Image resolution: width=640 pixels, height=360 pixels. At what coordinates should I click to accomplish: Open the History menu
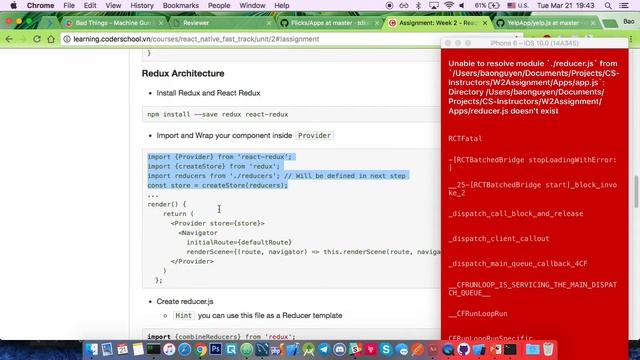142,5
